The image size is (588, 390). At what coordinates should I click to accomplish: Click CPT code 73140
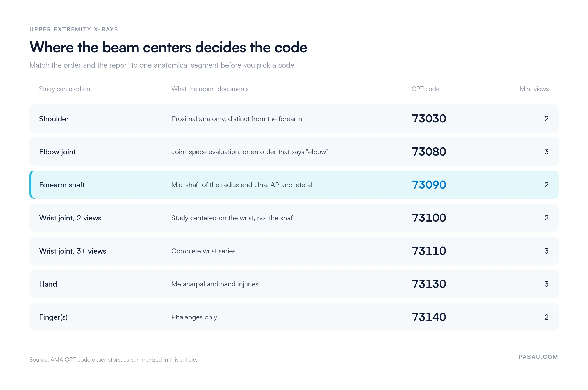(429, 317)
